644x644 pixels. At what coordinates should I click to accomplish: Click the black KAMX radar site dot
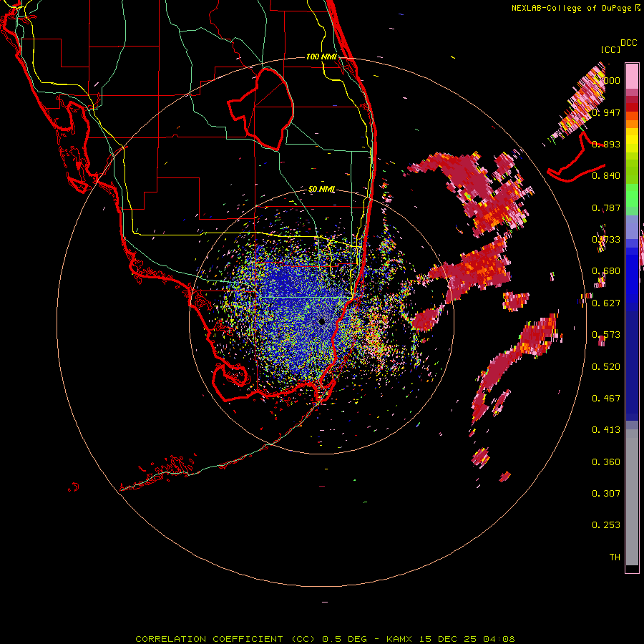pyautogui.click(x=322, y=321)
